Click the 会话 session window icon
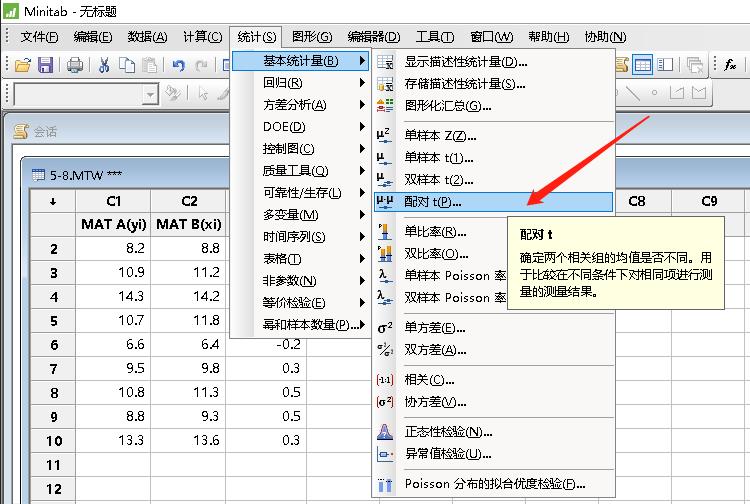Screen dimensions: 750x504 point(21,131)
